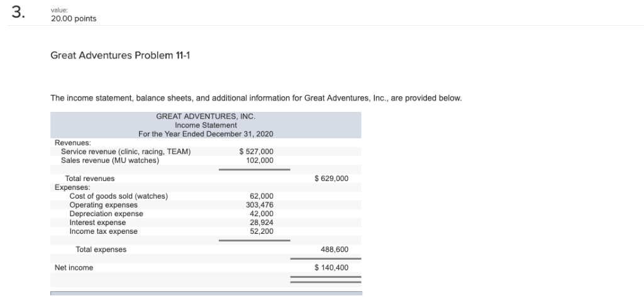Click the Income Statement subtitle
The height and width of the screenshot is (303, 644).
[x=206, y=125]
